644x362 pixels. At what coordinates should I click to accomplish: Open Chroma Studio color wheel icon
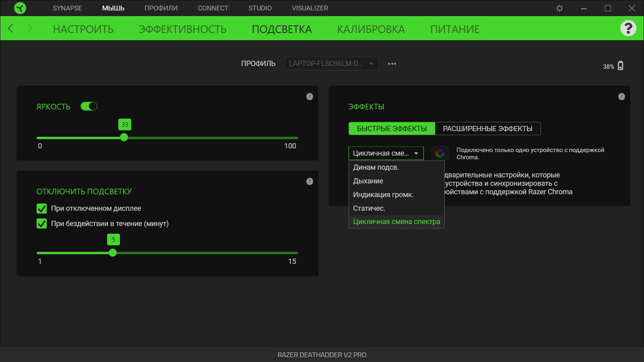pyautogui.click(x=440, y=153)
